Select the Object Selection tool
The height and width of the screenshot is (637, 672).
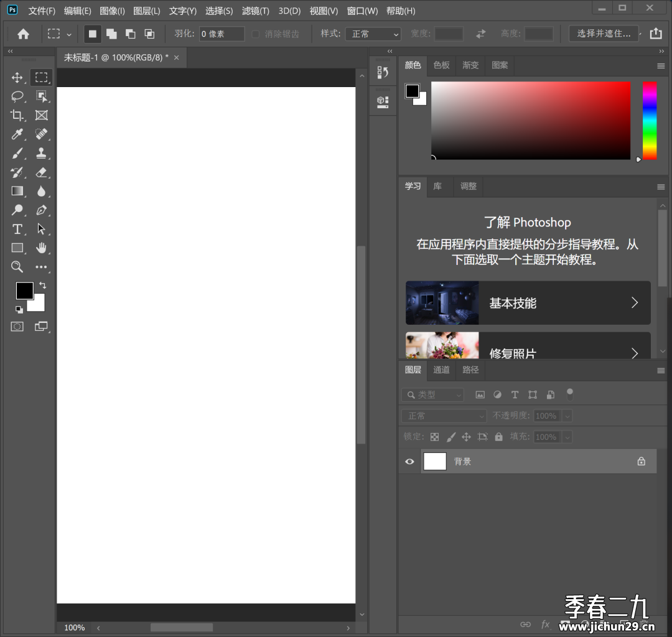coord(41,96)
